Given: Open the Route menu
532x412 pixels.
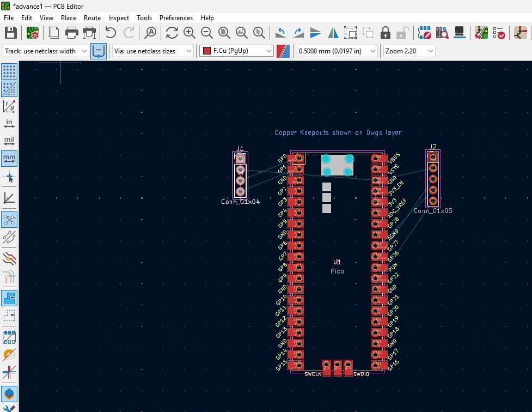Looking at the screenshot, I should (92, 18).
